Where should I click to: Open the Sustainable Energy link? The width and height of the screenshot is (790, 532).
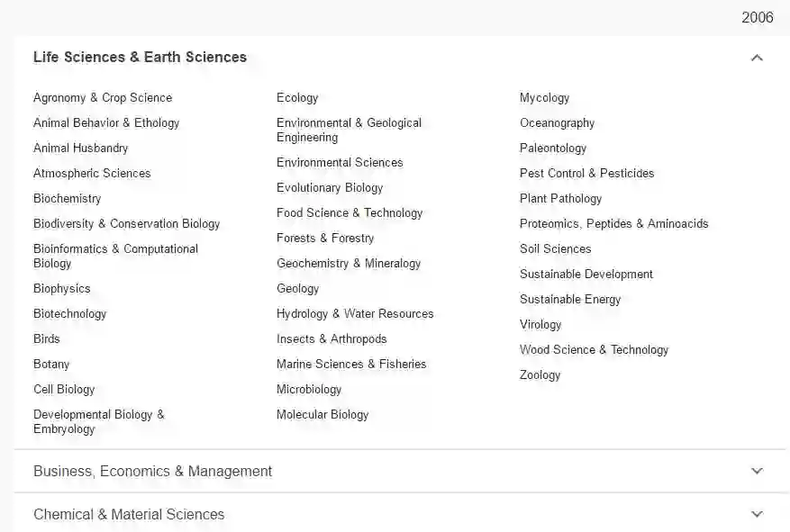pos(570,299)
